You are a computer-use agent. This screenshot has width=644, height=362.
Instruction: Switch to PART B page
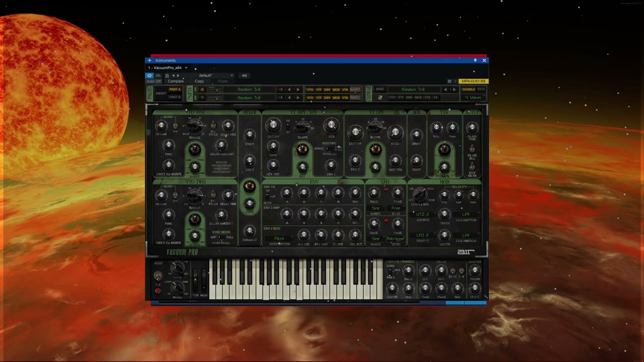coord(175,97)
